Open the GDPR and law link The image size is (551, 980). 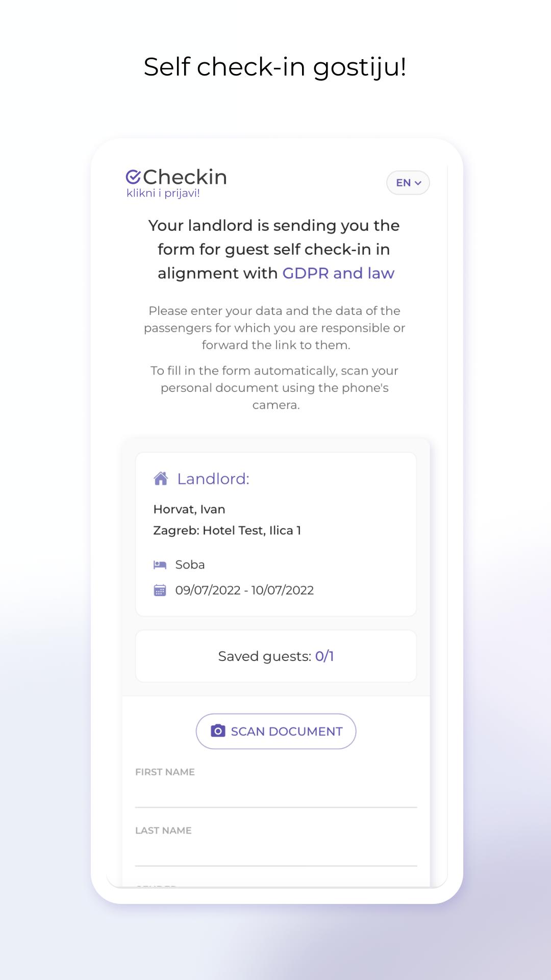[x=338, y=273]
